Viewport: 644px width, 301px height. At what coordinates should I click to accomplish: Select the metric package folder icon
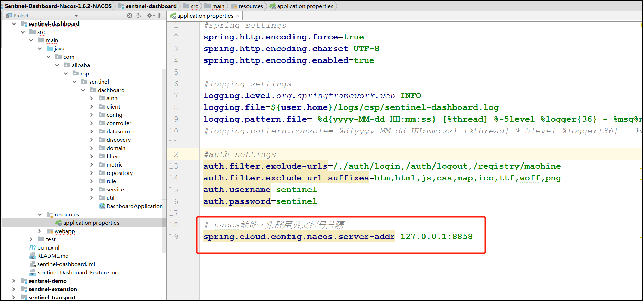(102, 164)
